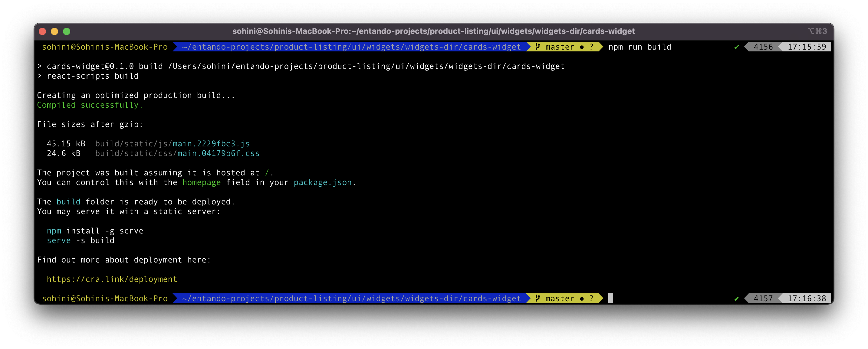Click 'Find out more about deployment here:' line

pos(124,260)
